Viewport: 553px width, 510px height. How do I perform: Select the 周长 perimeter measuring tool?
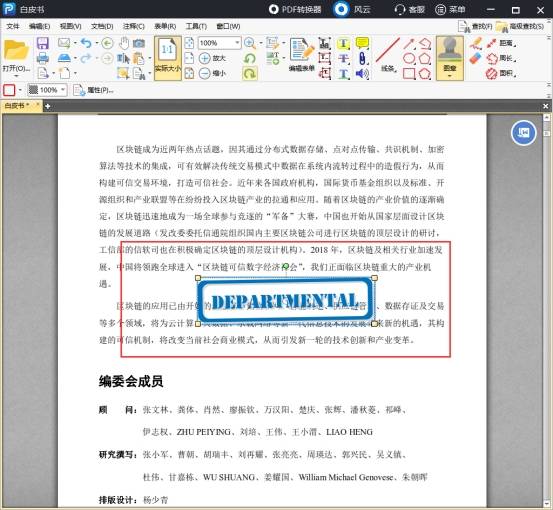(x=501, y=58)
